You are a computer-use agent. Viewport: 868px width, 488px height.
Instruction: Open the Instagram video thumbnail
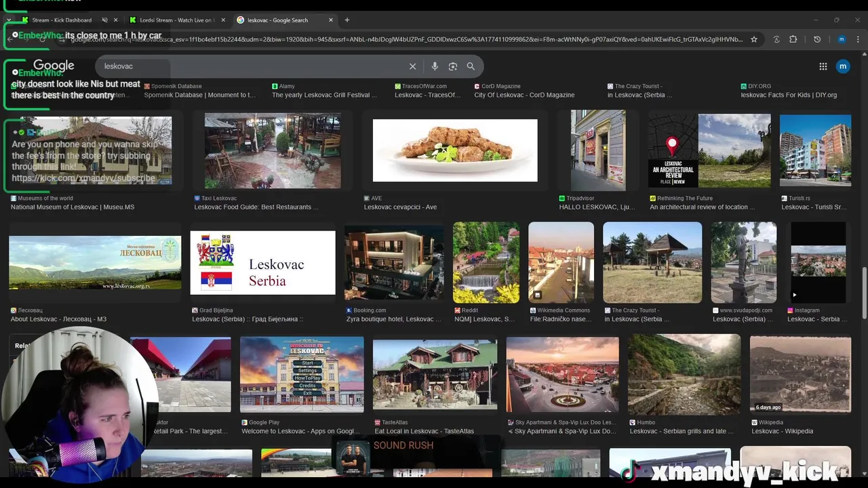818,262
